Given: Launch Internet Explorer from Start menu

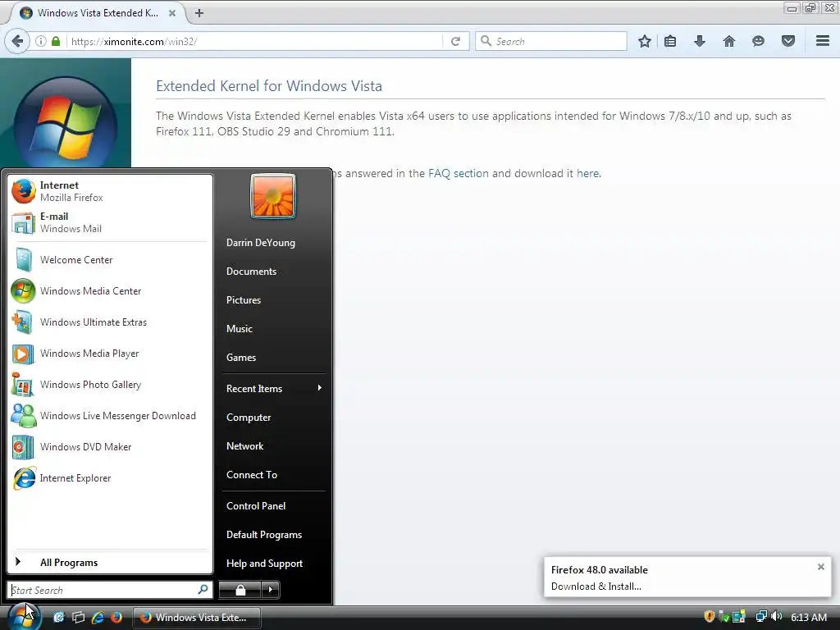Looking at the screenshot, I should pos(110,478).
